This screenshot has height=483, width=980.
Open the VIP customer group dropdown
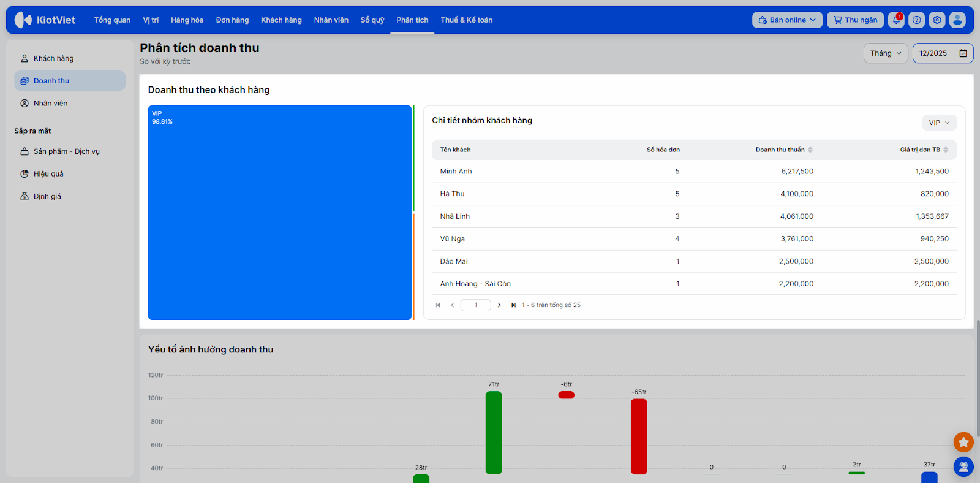click(939, 123)
